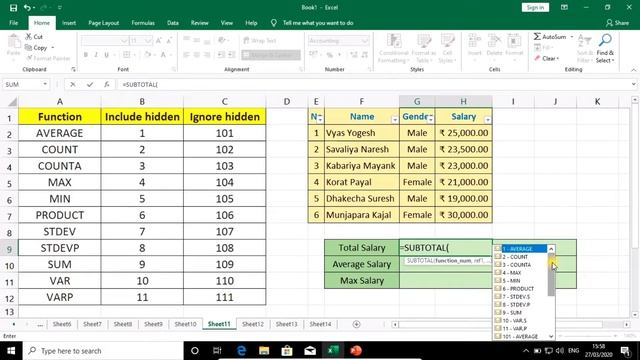
Task: Open Mail app from taskbar
Action: (x=310, y=351)
